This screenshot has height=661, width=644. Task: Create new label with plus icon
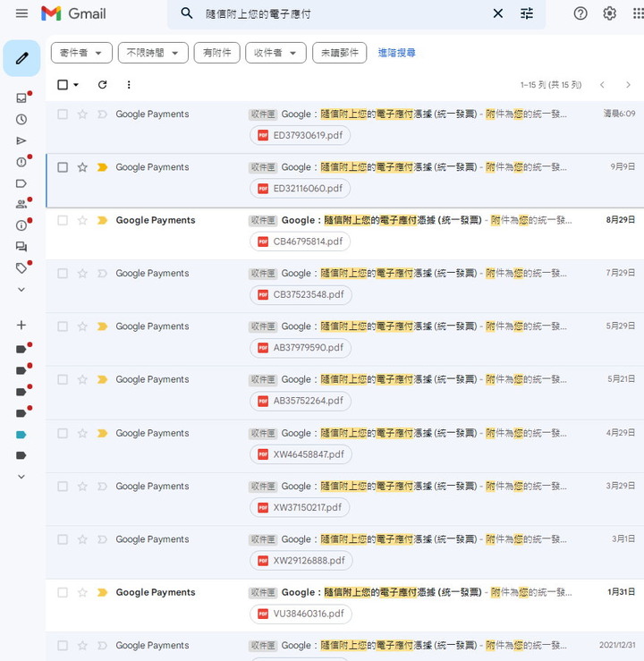click(x=21, y=325)
